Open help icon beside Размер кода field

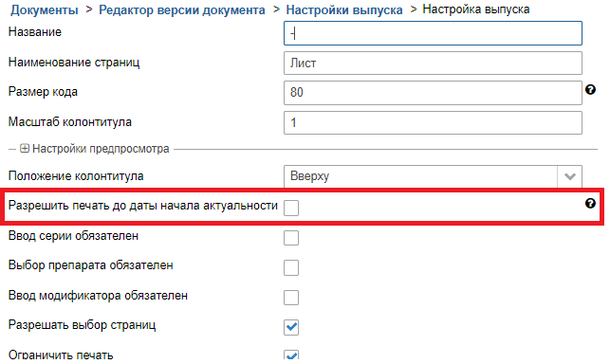[590, 90]
